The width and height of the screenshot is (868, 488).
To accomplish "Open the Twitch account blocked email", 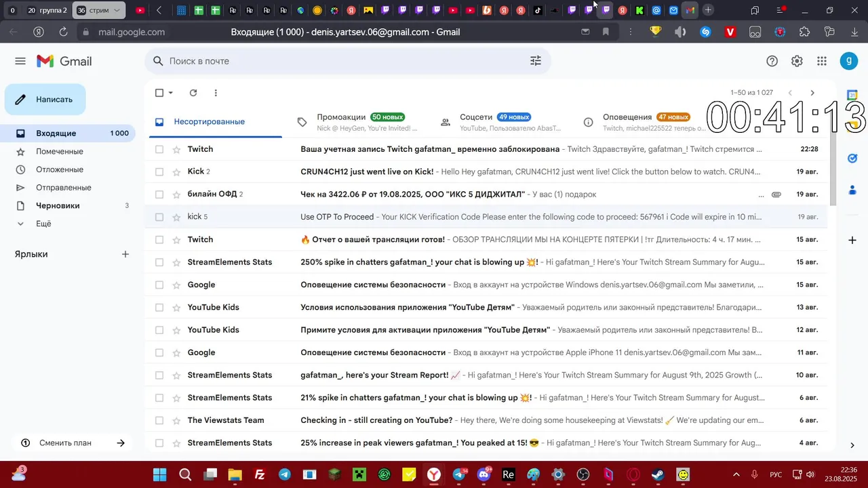I will (x=486, y=149).
